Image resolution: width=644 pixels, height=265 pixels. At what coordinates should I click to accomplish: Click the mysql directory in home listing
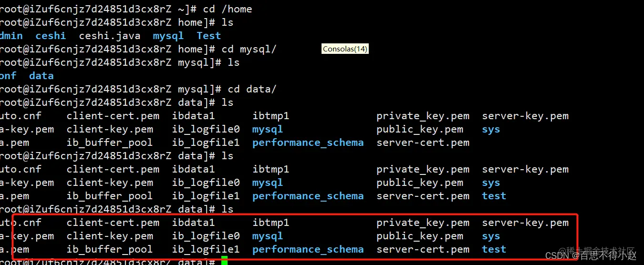point(168,36)
